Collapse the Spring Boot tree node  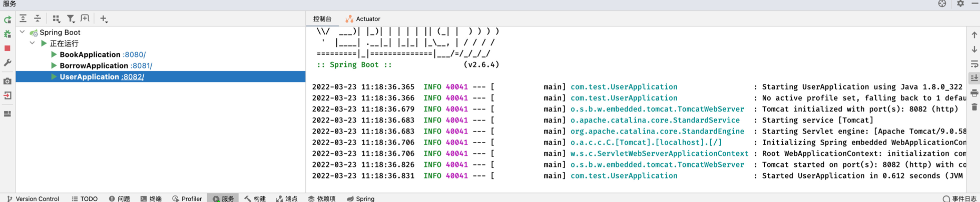coord(22,32)
